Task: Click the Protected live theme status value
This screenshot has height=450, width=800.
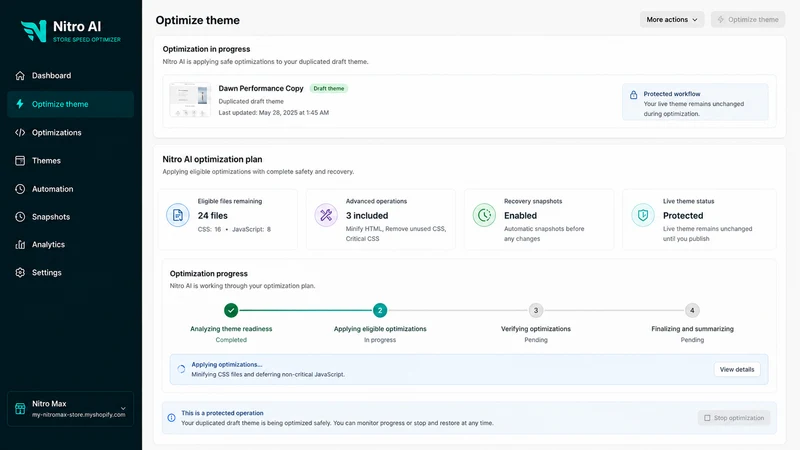Action: (683, 216)
